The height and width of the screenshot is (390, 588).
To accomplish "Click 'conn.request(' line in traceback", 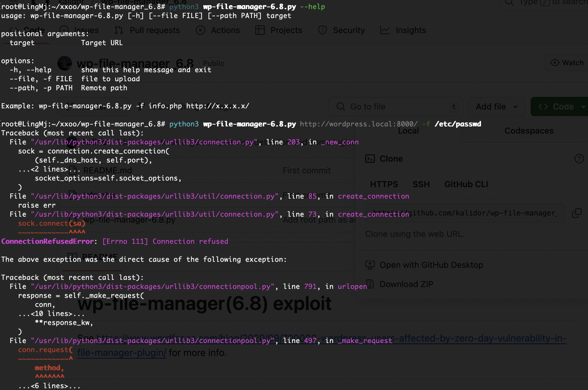I will [45, 350].
